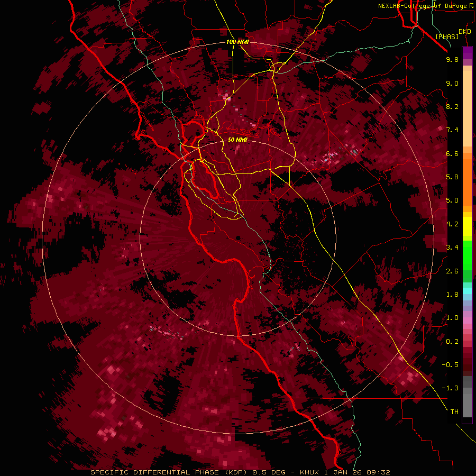476x476 pixels.
Task: Click the 7.4 value on color scale
Action: pos(452,130)
